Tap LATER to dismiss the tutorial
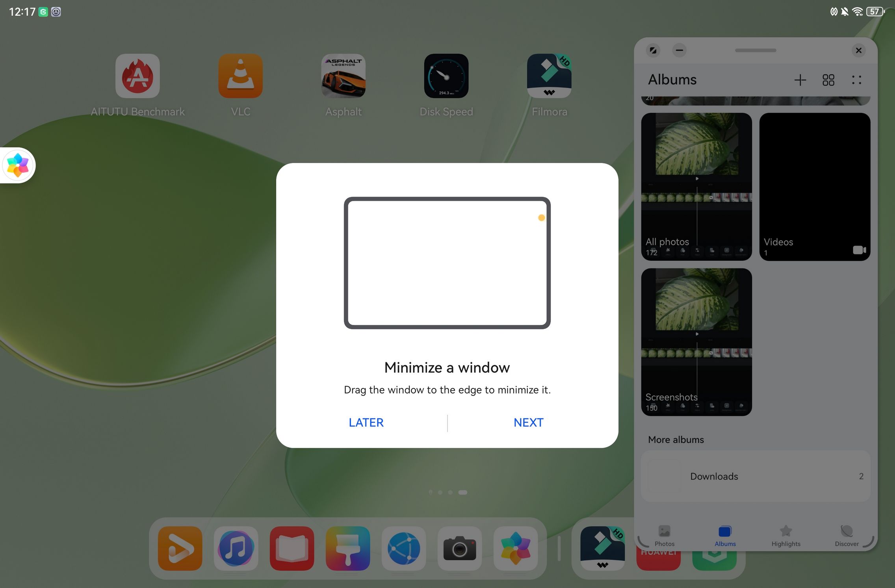The height and width of the screenshot is (588, 895). pos(366,423)
